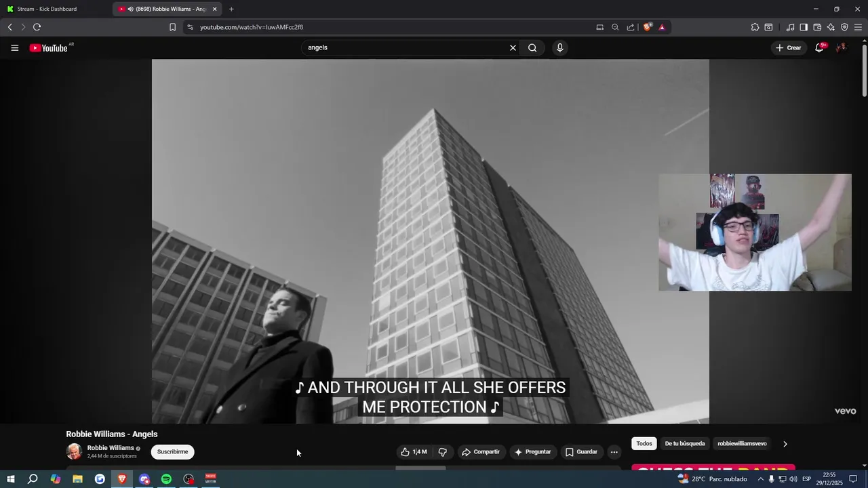This screenshot has width=868, height=488.
Task: Open Brave Rewards triangle icon
Action: [662, 27]
